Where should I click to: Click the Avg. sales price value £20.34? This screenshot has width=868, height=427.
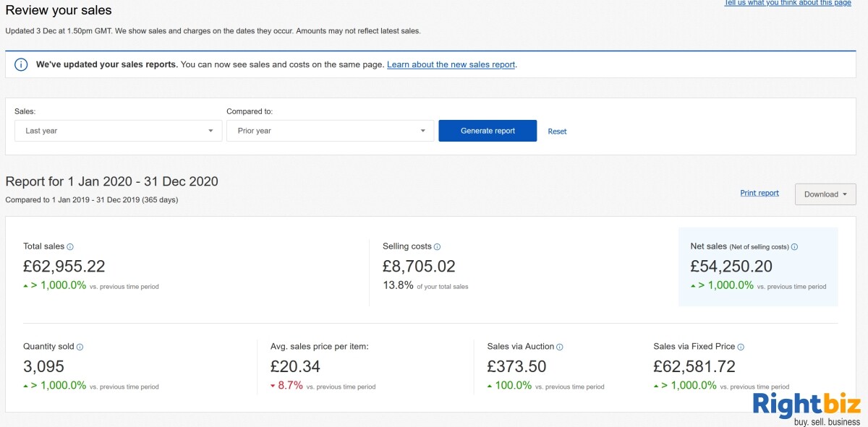coord(295,366)
